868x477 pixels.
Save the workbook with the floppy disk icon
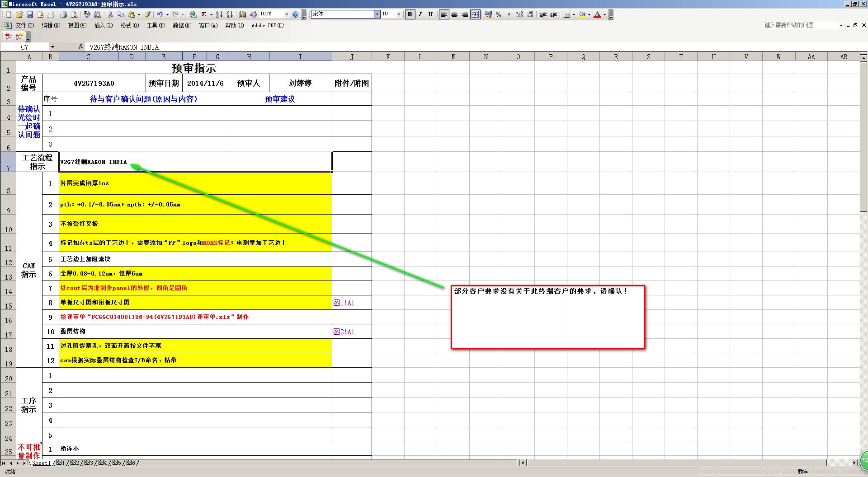point(30,14)
